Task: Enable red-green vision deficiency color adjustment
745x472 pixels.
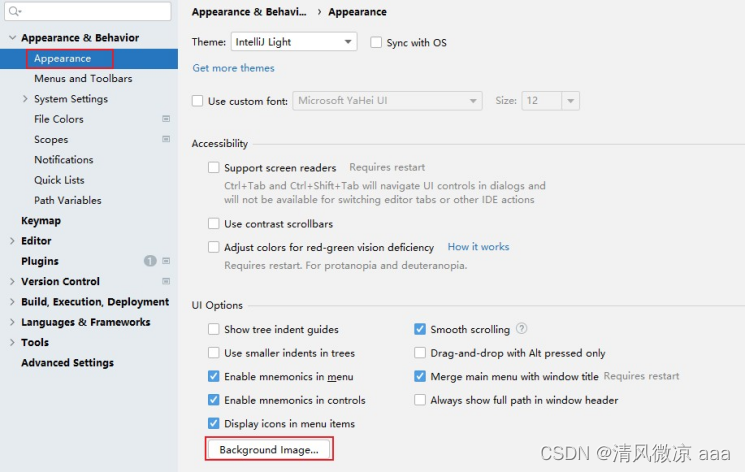Action: point(214,247)
